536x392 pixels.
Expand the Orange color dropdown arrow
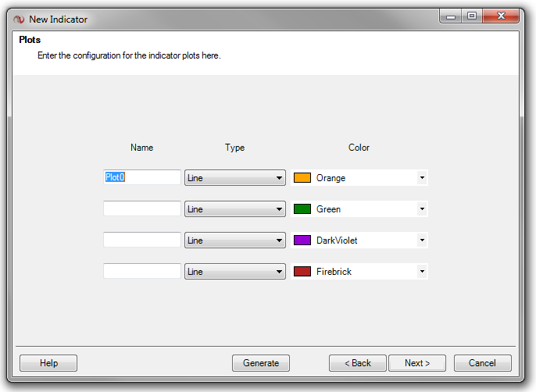[422, 178]
